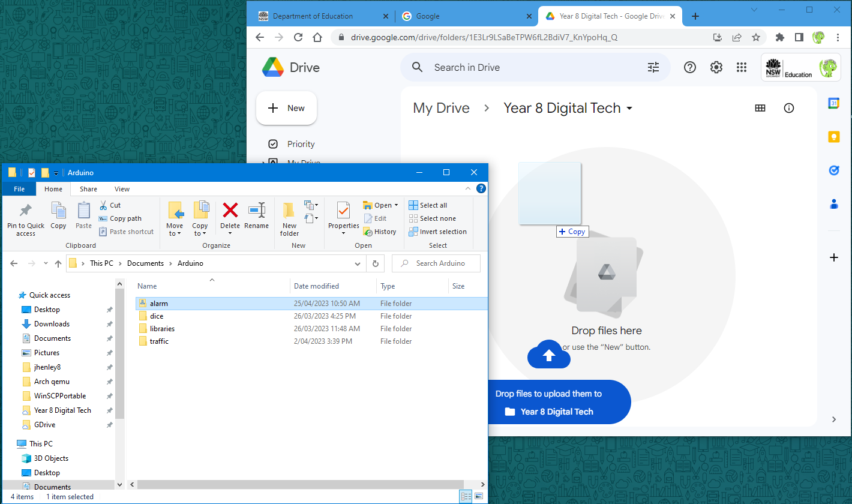The width and height of the screenshot is (852, 504).
Task: Open Properties in the Explorer ribbon
Action: point(343,211)
